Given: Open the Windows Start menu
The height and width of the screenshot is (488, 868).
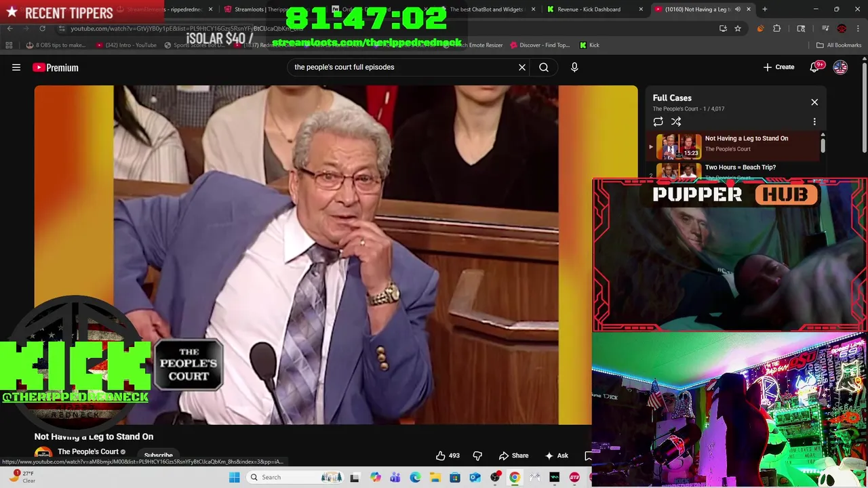Looking at the screenshot, I should point(234,477).
